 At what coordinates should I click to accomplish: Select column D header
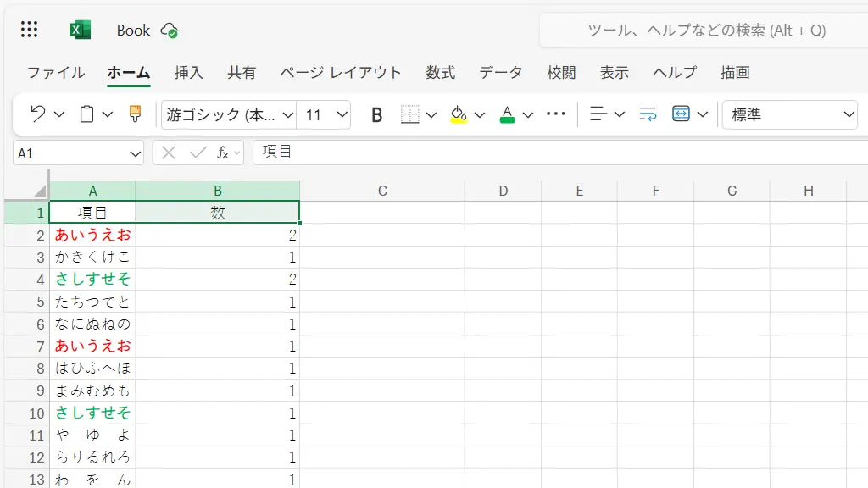tap(504, 191)
